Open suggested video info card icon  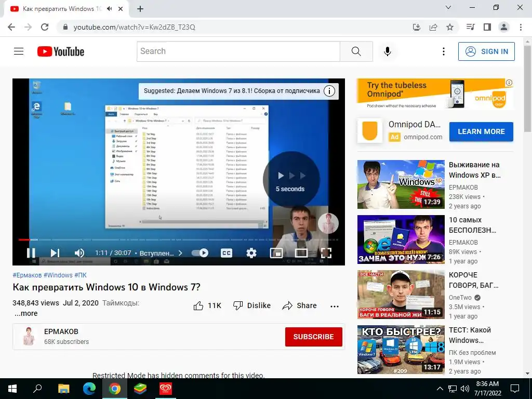pyautogui.click(x=329, y=91)
